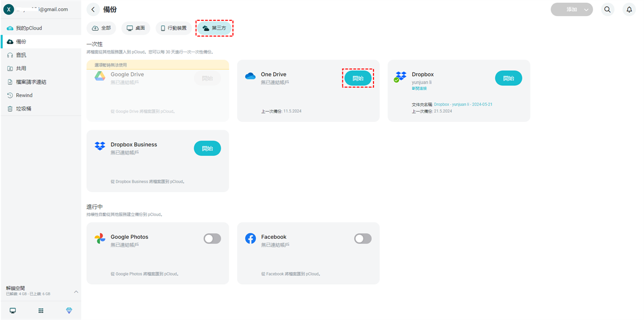The height and width of the screenshot is (320, 644).
Task: Open the search magnifier icon
Action: pyautogui.click(x=608, y=9)
